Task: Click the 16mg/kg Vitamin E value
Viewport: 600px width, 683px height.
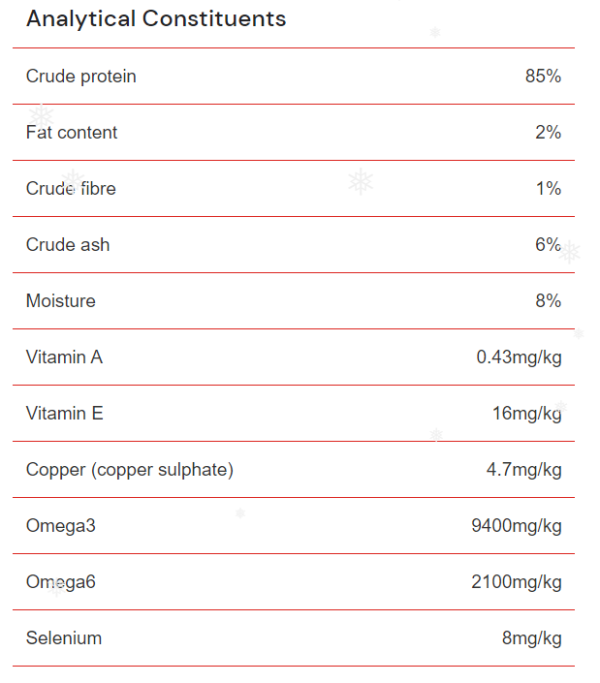Action: 527,414
